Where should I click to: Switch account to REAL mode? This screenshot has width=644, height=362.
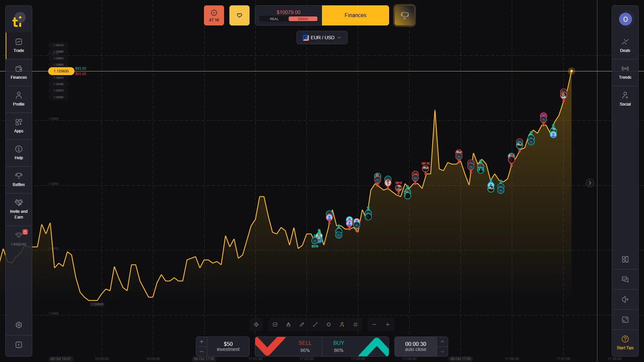(274, 19)
